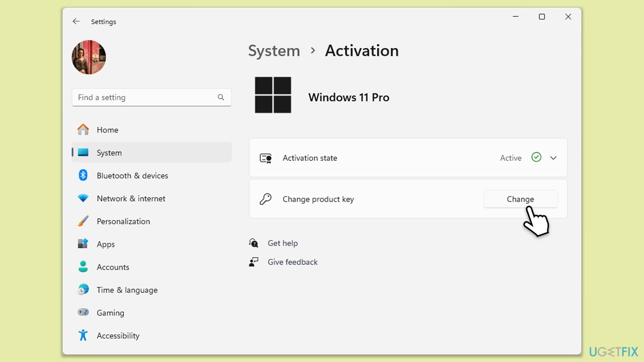This screenshot has width=644, height=362.
Task: Click the Active status text
Action: [511, 158]
